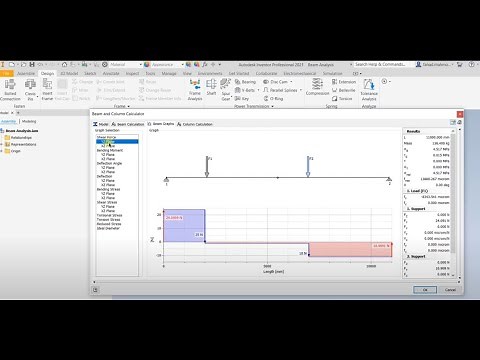480x360 pixels.
Task: Click the fx parameters icon
Action: click(x=205, y=64)
